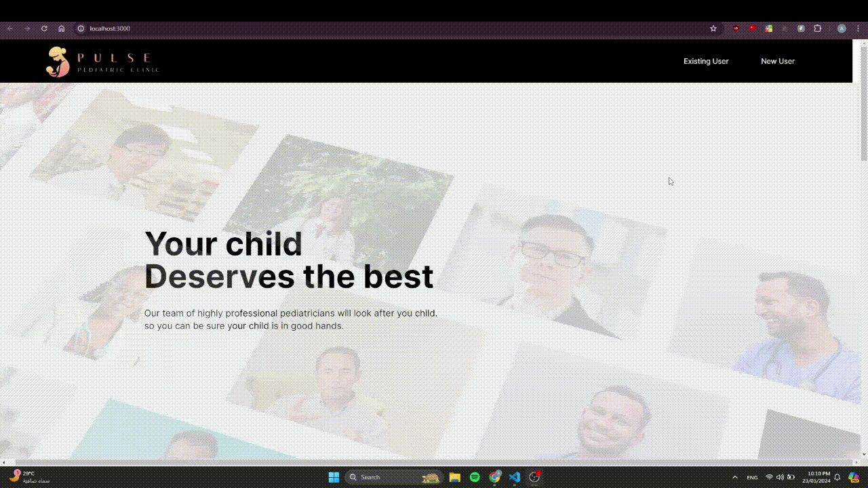Screen dimensions: 868x488
Task: Open the notifications bell icon
Action: pos(837,477)
